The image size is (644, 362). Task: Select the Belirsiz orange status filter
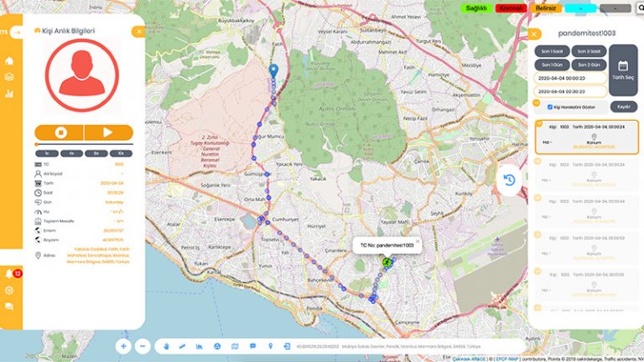pos(545,8)
